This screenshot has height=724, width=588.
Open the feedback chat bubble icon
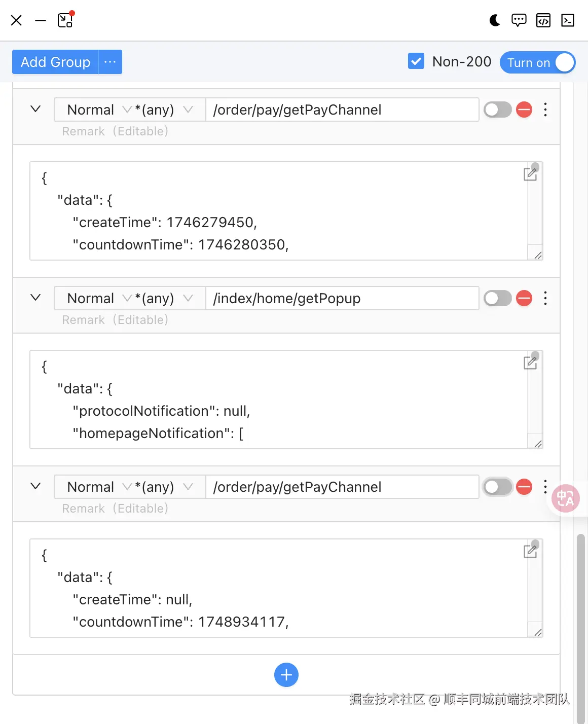[x=519, y=20]
